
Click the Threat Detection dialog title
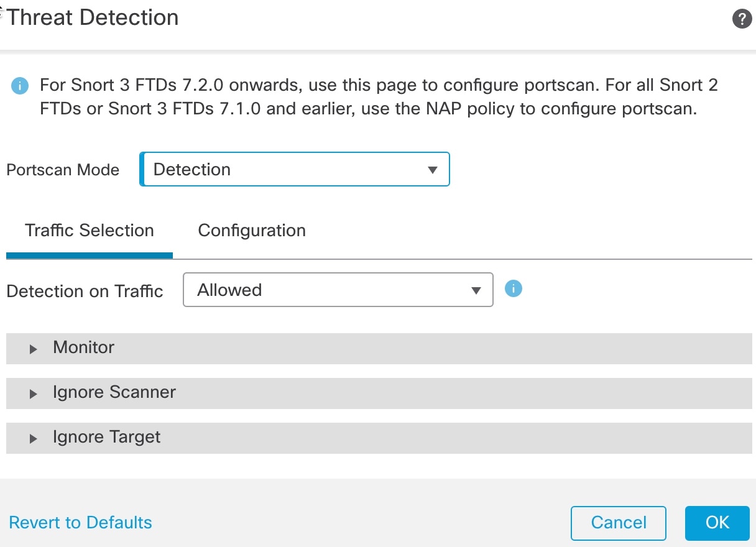[93, 17]
